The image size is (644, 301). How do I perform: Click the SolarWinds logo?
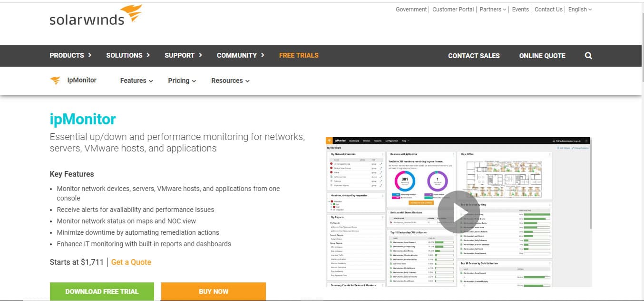pos(96,15)
